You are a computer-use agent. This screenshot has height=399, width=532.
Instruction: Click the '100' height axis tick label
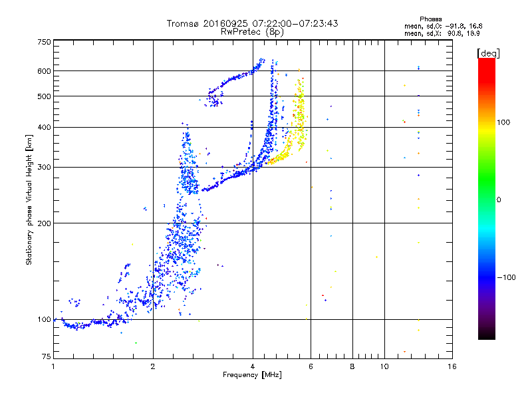pos(45,320)
